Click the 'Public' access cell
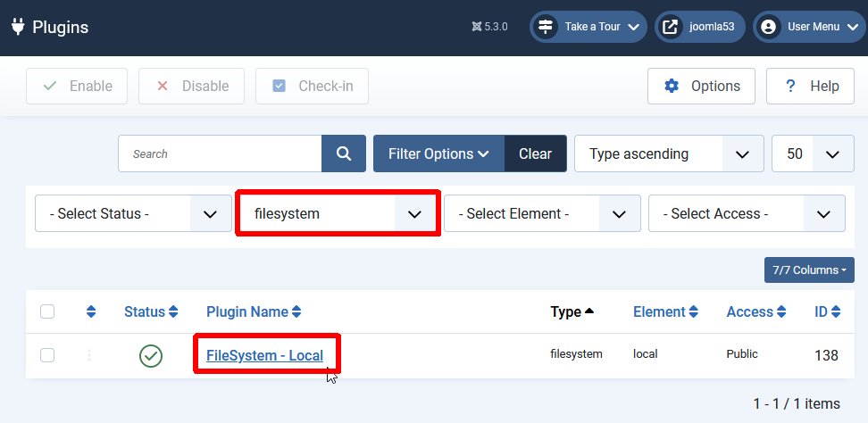Viewport: 868px width, 423px height. click(x=742, y=354)
